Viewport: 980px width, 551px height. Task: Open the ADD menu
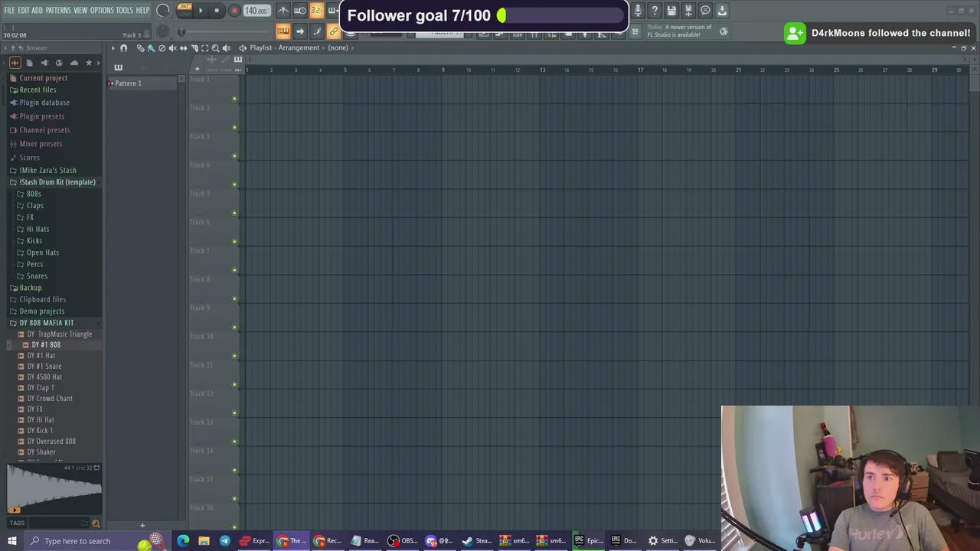37,11
